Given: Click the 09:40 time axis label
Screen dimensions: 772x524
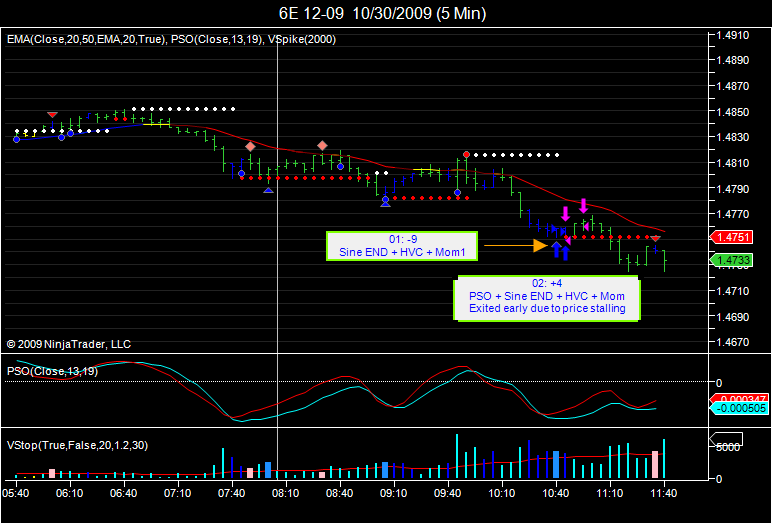Looking at the screenshot, I should (448, 492).
